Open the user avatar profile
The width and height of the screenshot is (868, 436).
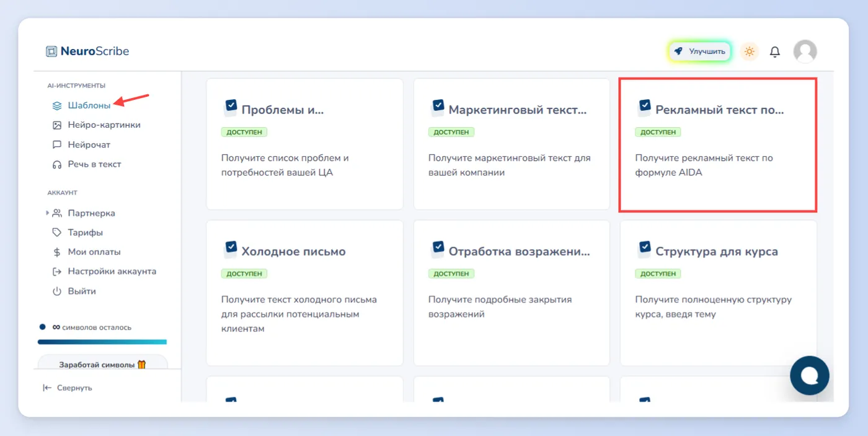pyautogui.click(x=805, y=51)
